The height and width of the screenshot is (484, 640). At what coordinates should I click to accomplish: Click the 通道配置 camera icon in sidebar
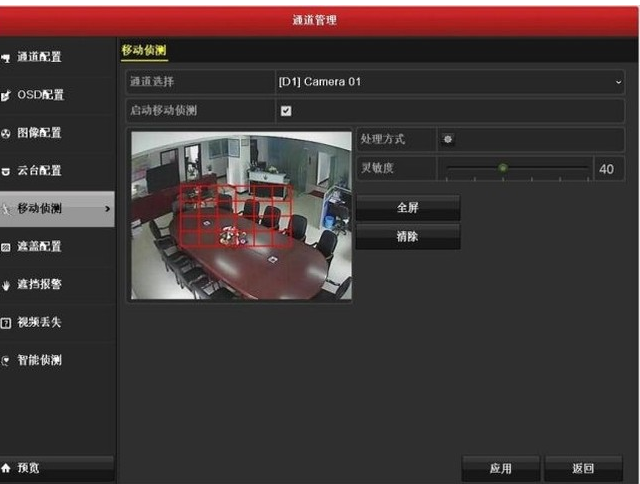(7, 58)
